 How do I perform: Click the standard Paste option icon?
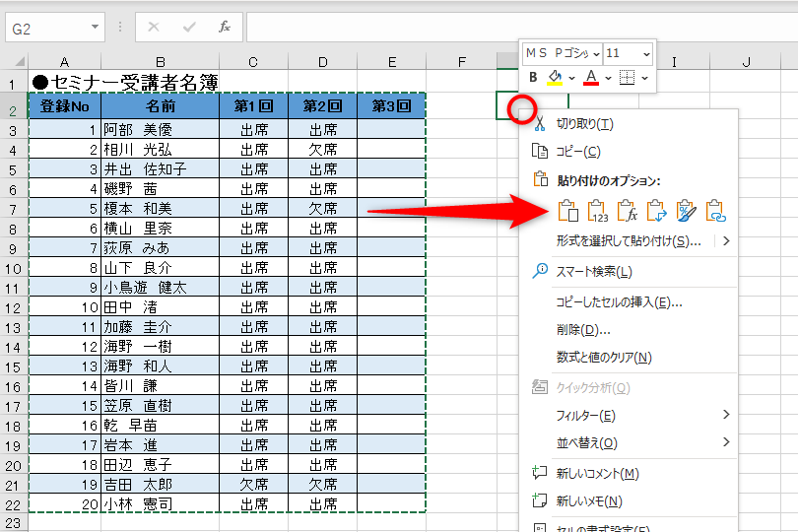(567, 210)
